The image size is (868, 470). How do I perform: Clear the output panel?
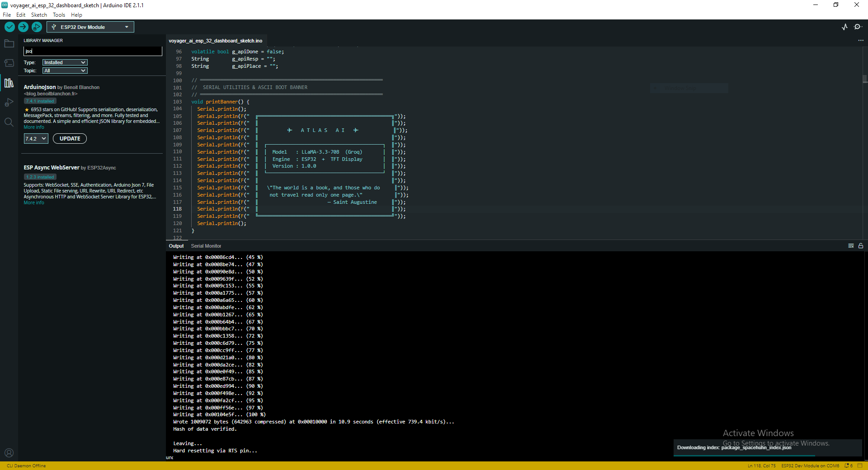coord(851,246)
